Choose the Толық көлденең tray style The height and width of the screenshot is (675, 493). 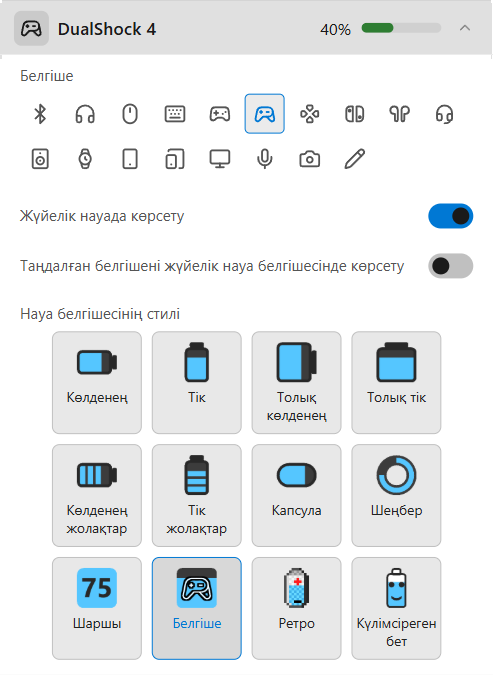point(297,383)
